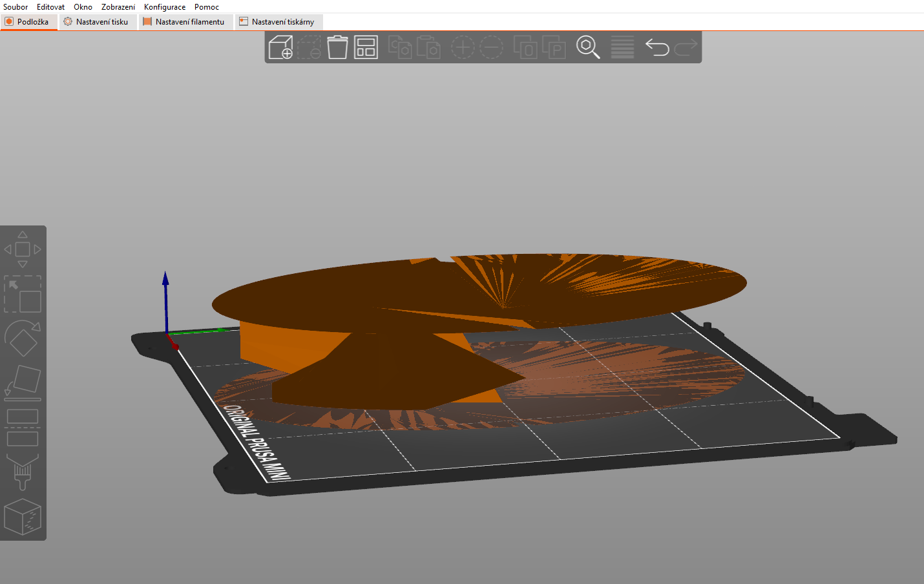The image size is (924, 584).
Task: Switch to the Nastavení tisku tab
Action: (96, 22)
